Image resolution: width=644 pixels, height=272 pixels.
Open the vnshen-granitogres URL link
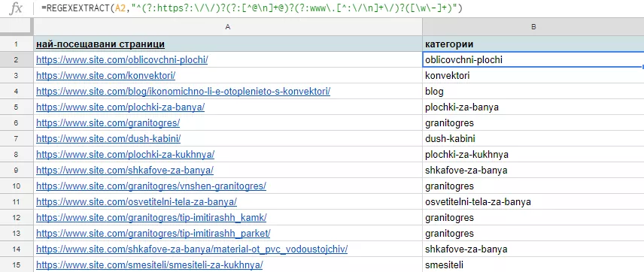pyautogui.click(x=151, y=186)
